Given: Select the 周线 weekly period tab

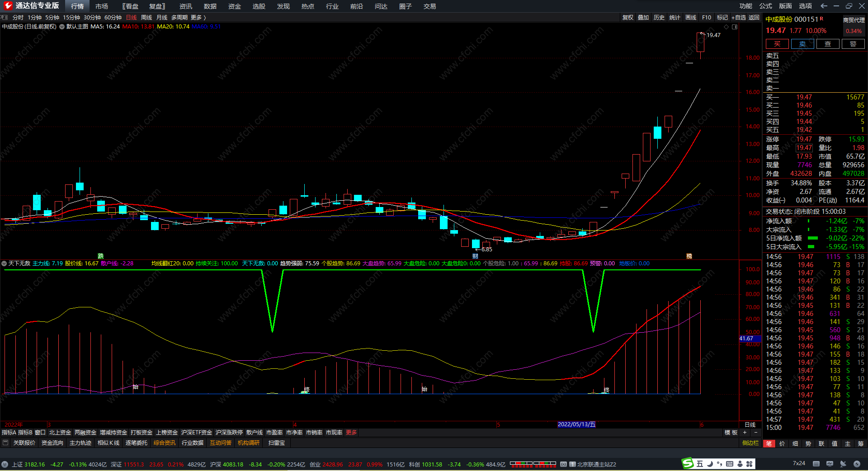Looking at the screenshot, I should pos(146,17).
